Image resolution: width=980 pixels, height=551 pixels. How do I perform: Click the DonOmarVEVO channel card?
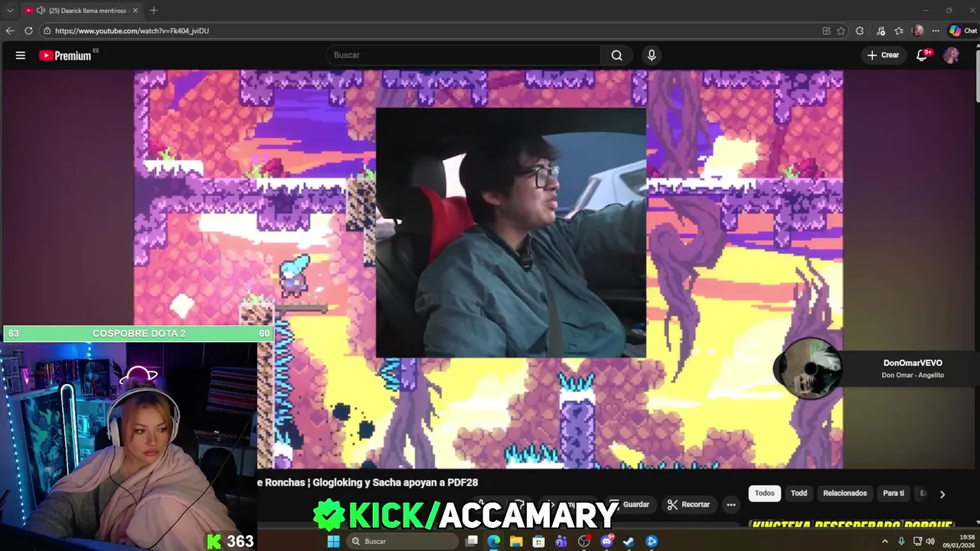point(913,369)
